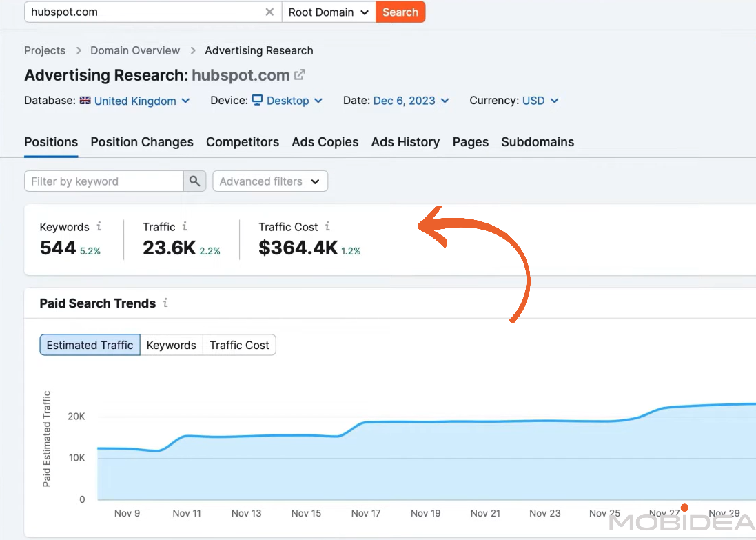
Task: Open hubspot.com via the external link icon
Action: pyautogui.click(x=299, y=75)
